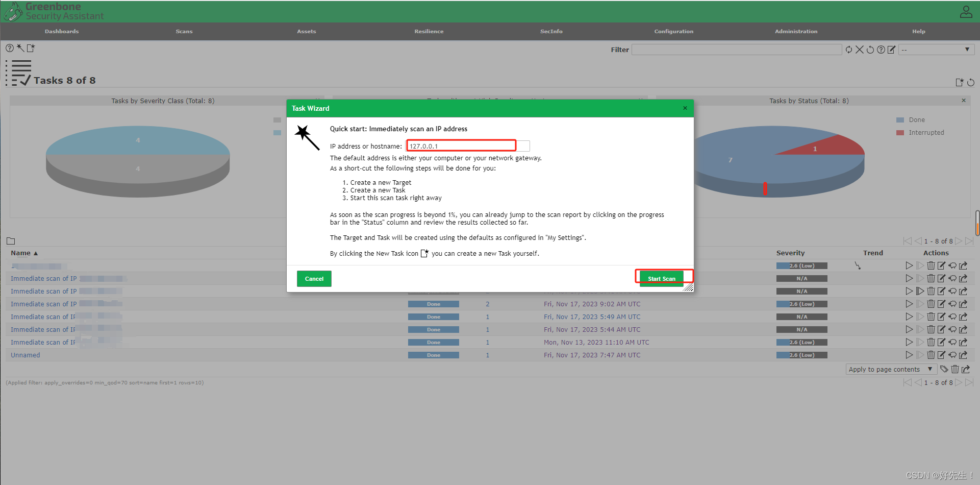980x485 pixels.
Task: Remove the filter with the X icon
Action: pyautogui.click(x=860, y=50)
